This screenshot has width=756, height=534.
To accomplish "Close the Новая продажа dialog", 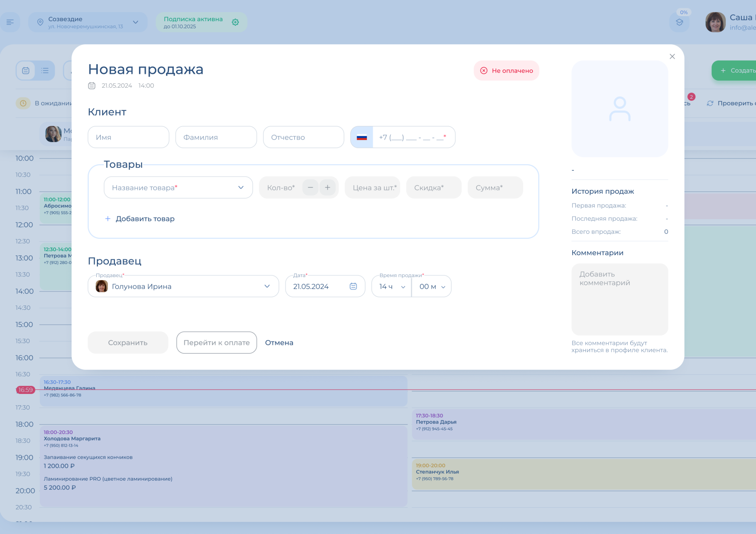I will tap(672, 56).
